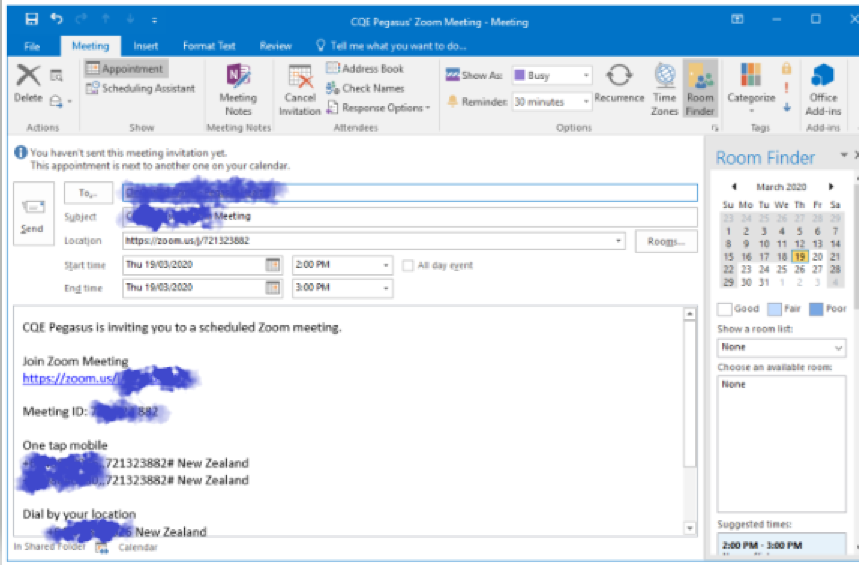
Task: Open the Show As Busy dropdown
Action: tap(585, 76)
